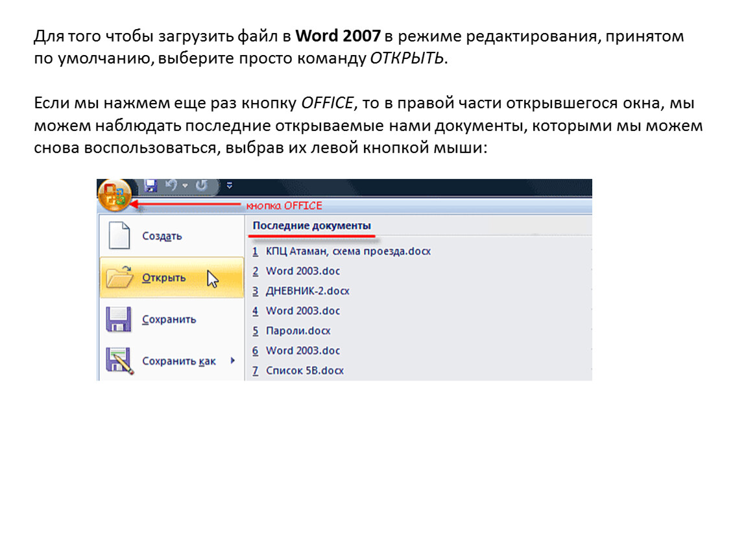Click the blank page icon next to Создать
This screenshot has height=560, width=746.
click(119, 235)
